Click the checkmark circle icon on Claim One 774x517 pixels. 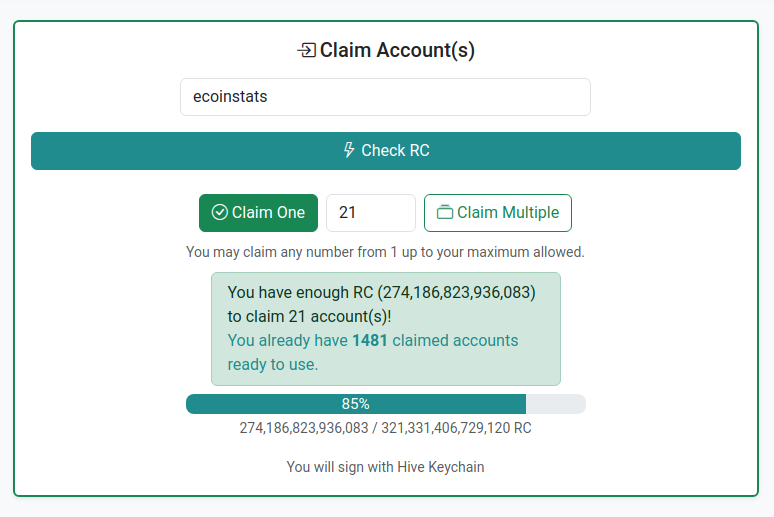[220, 212]
